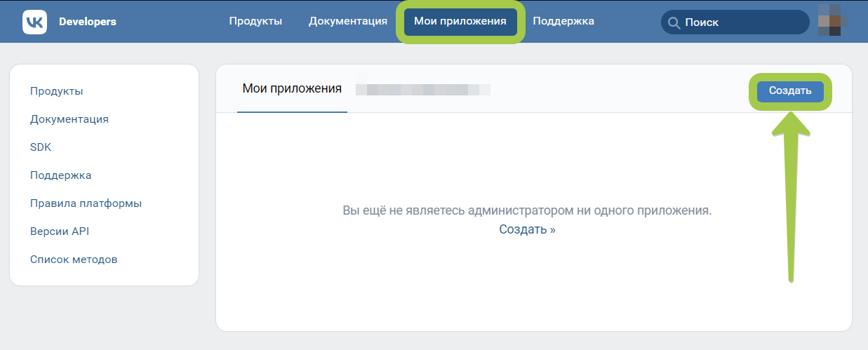Image resolution: width=868 pixels, height=350 pixels.
Task: Select the blurred tab next to Мои приложения
Action: [x=422, y=89]
